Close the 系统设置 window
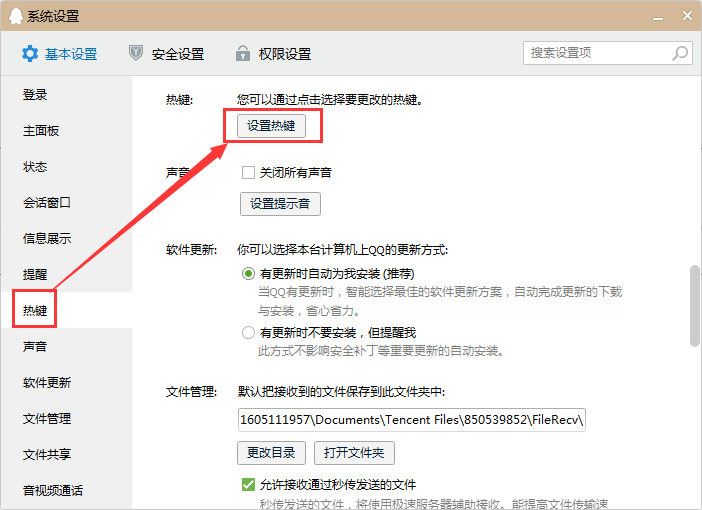Viewport: 702px width, 510px height. click(x=686, y=16)
